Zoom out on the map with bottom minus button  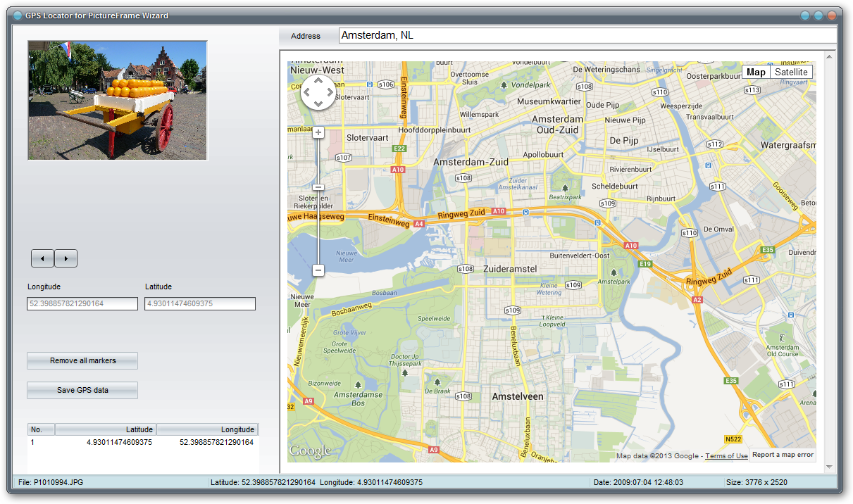[318, 270]
